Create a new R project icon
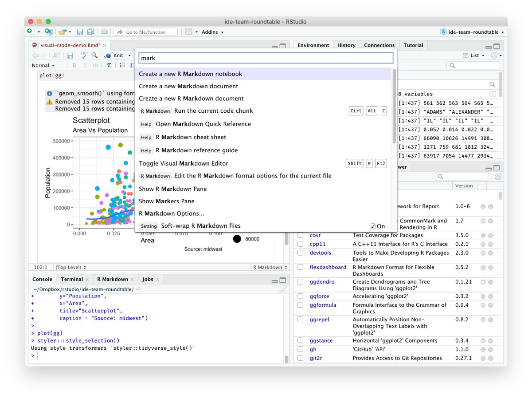532x399 pixels. click(49, 32)
